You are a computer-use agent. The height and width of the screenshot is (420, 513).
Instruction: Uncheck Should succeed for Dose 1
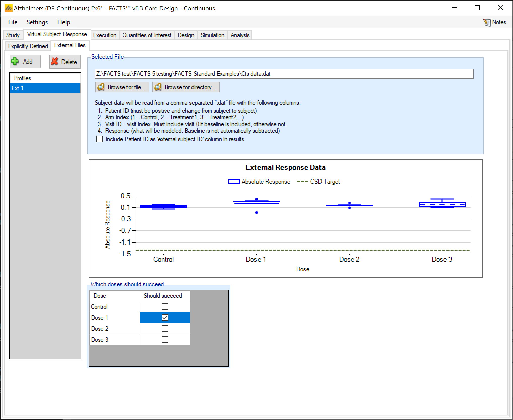[165, 317]
